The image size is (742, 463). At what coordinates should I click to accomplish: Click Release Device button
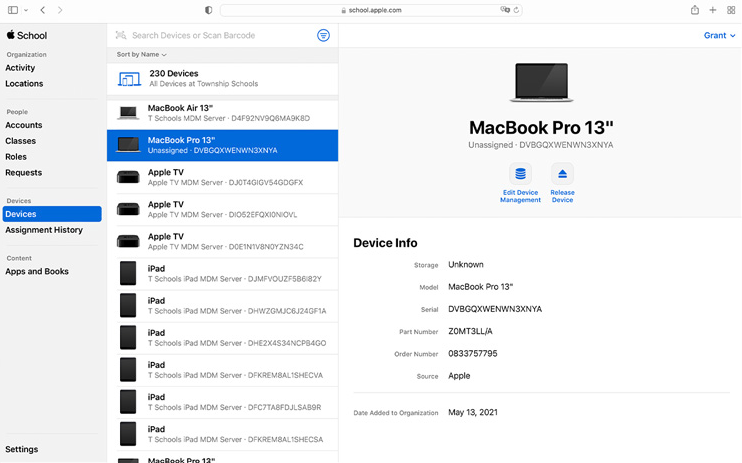[x=562, y=183]
